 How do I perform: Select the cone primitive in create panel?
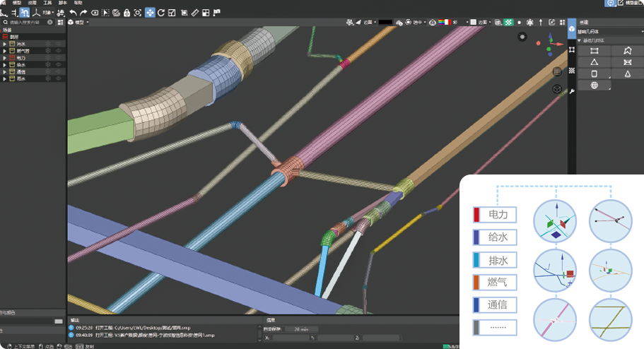(x=627, y=73)
